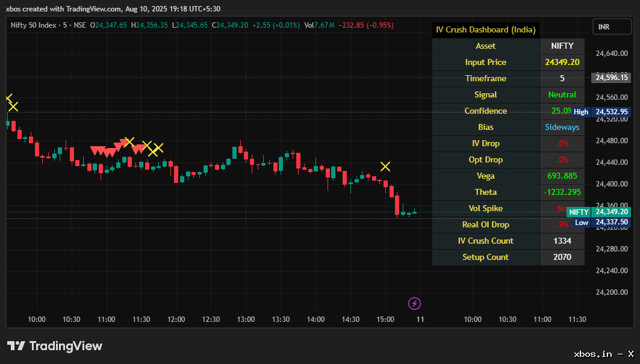Click the Vega value 693.885
This screenshot has width=640, height=364.
click(x=562, y=176)
